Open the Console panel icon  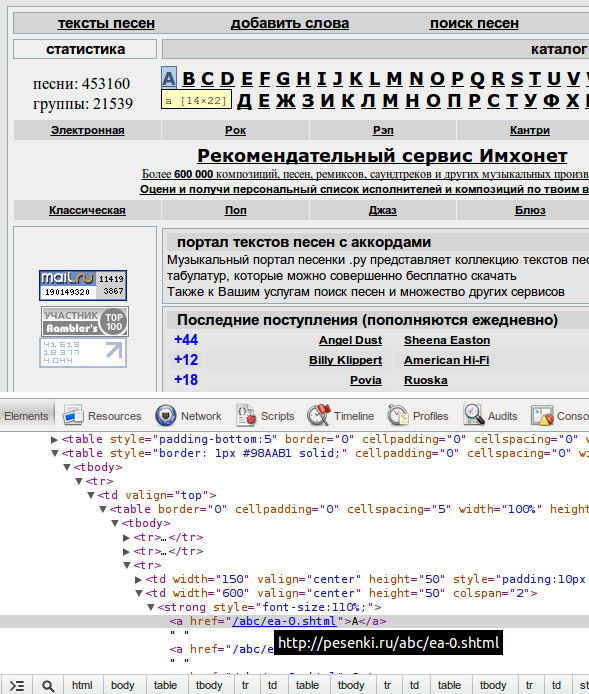(542, 416)
